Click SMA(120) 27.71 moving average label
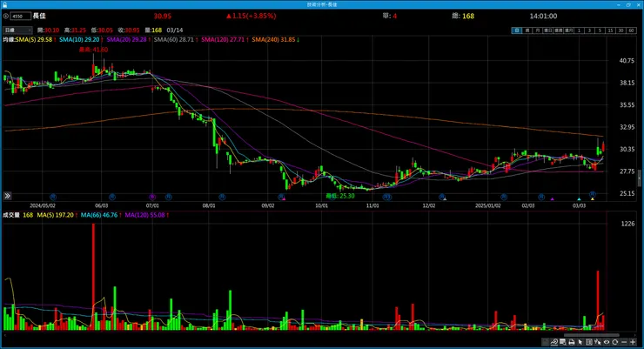The image size is (644, 349). click(x=223, y=39)
